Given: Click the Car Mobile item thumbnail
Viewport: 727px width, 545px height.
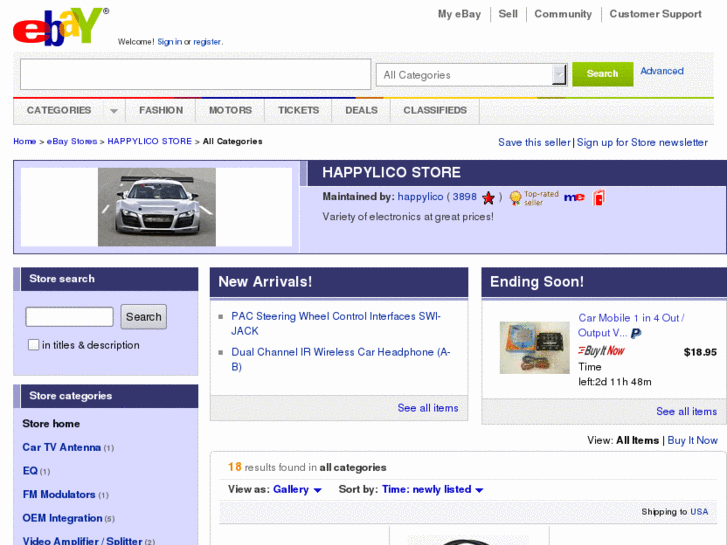Looking at the screenshot, I should pyautogui.click(x=534, y=347).
